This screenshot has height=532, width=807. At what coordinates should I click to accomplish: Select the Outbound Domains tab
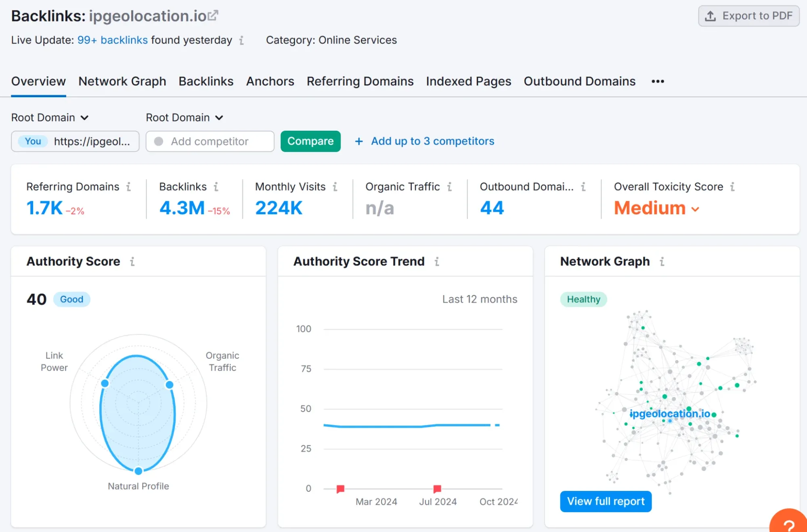pyautogui.click(x=580, y=81)
